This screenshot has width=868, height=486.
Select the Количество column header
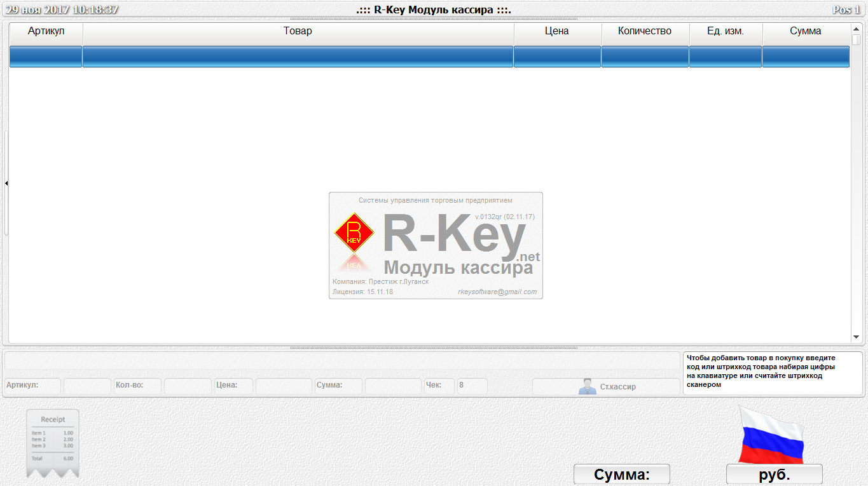tap(645, 31)
